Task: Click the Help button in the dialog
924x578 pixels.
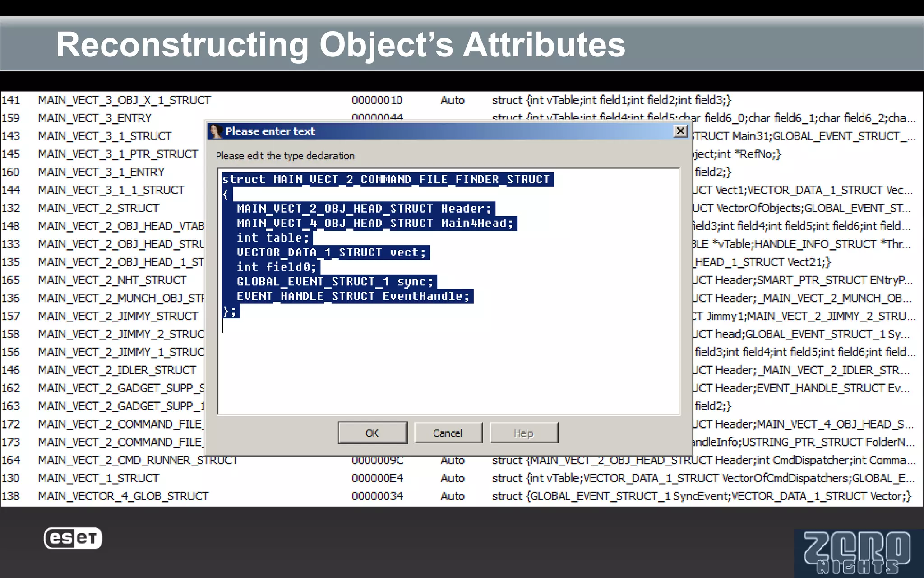Action: click(523, 433)
